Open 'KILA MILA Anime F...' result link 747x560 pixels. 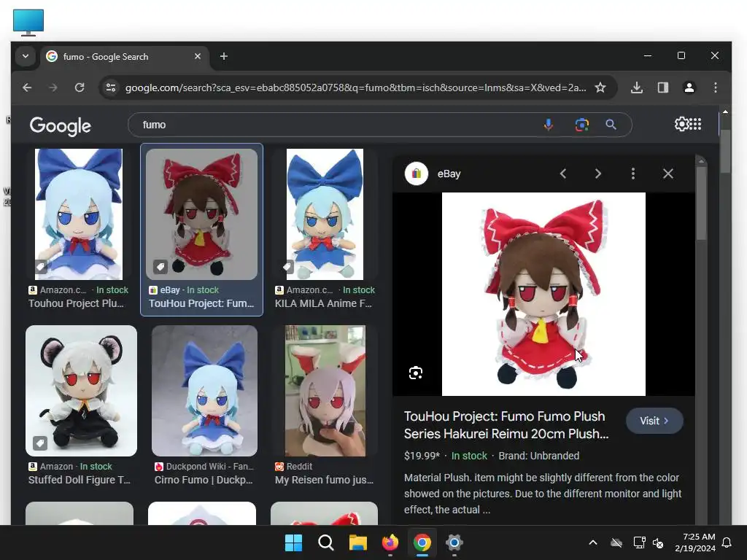pos(323,303)
